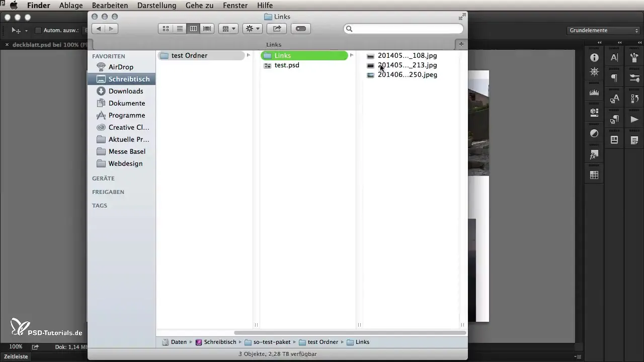Open the 3D/Properties cube panel icon

pos(594,113)
